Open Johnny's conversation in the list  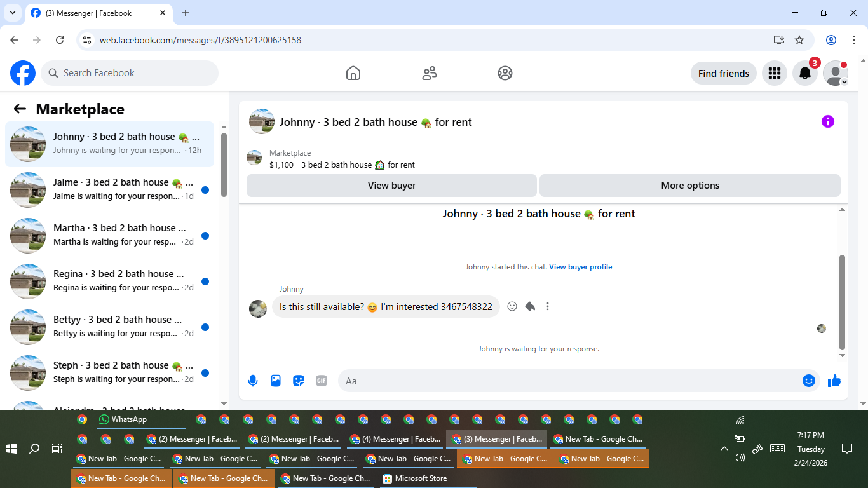click(x=109, y=144)
